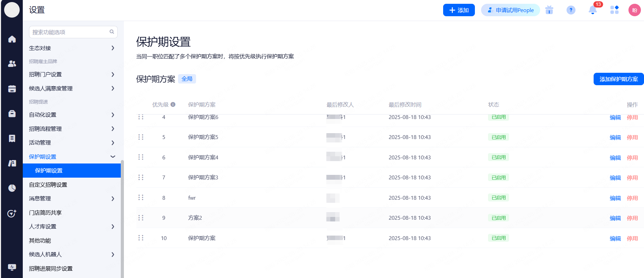
Task: Click the blue 添加 button in header
Action: (459, 10)
